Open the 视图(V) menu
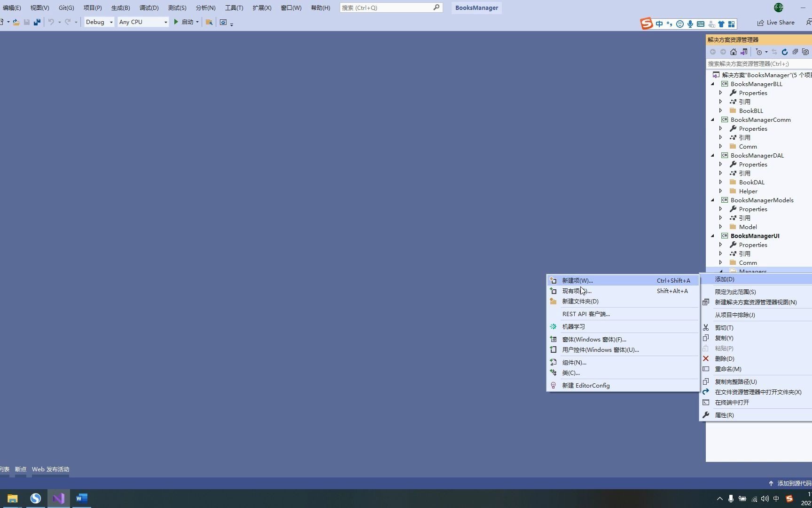 (x=39, y=8)
